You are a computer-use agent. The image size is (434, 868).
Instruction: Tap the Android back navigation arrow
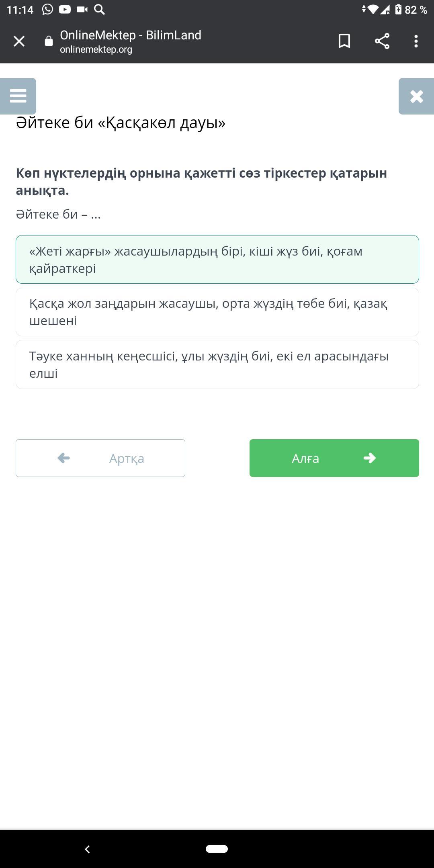[x=87, y=849]
